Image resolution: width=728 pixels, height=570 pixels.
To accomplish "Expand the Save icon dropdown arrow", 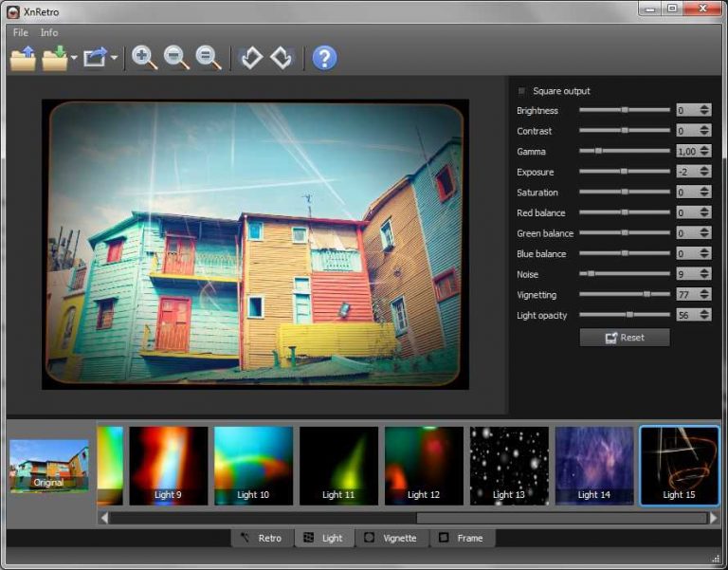I will click(73, 59).
